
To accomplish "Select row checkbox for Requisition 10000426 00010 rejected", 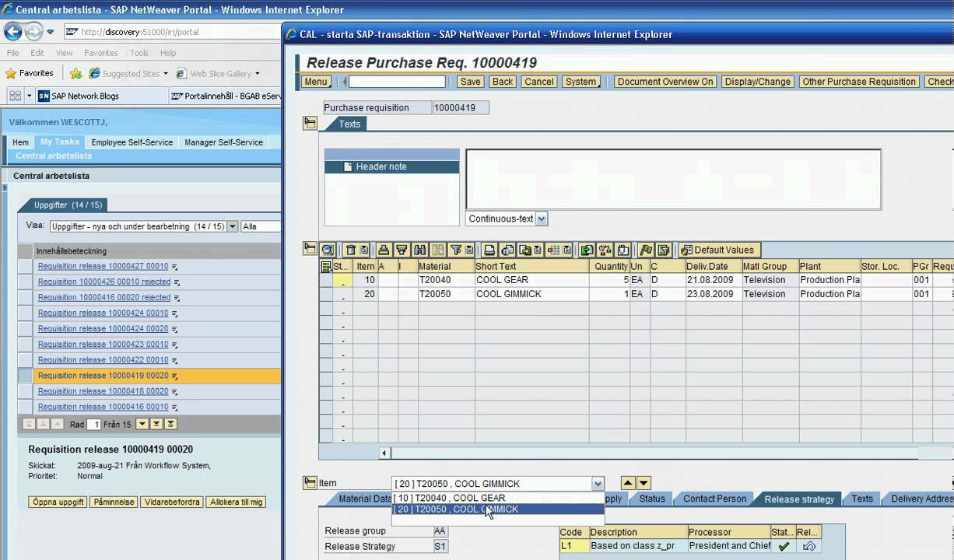I will [x=25, y=282].
